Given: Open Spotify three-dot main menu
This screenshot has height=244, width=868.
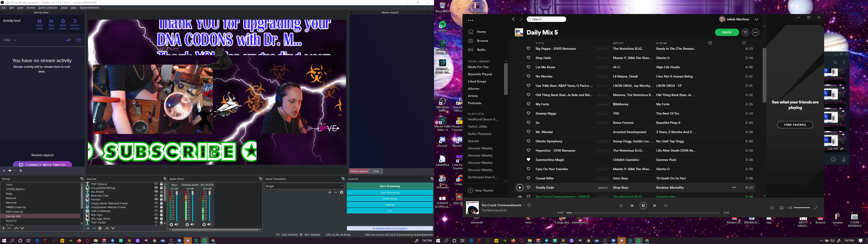Looking at the screenshot, I should coord(470,20).
